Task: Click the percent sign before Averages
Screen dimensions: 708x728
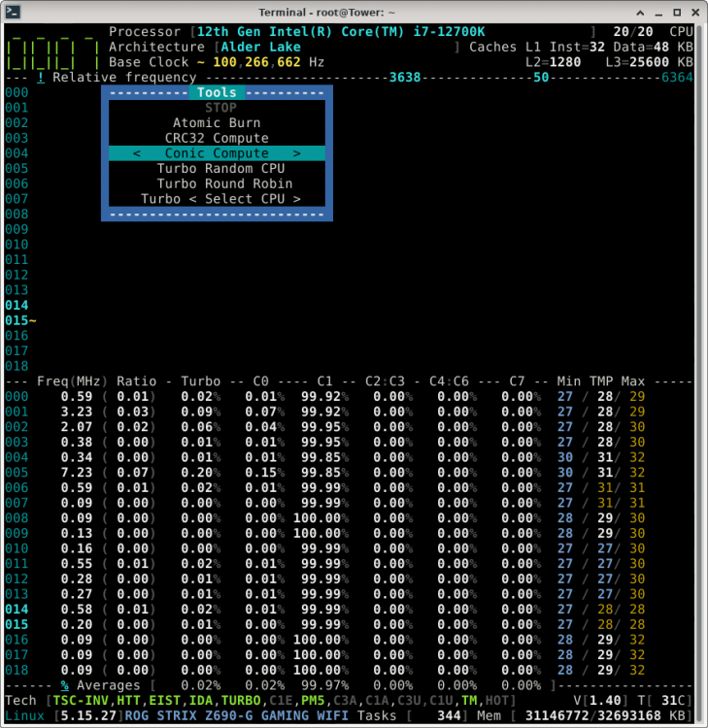Action: (64, 685)
